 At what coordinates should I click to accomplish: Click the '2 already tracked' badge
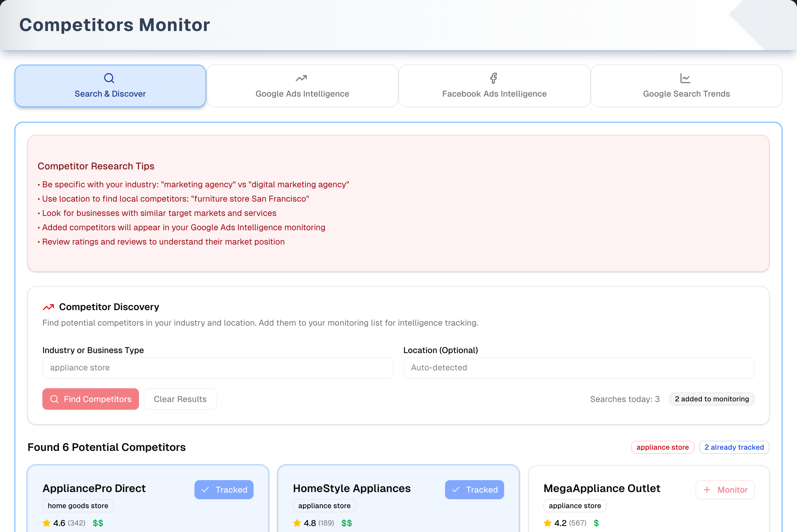(734, 447)
